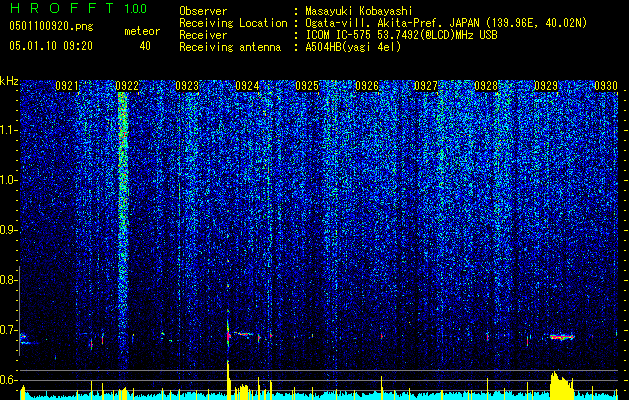Viewport: 629px width, 400px height.
Task: Click the Receiving Location field label
Action: (x=233, y=23)
